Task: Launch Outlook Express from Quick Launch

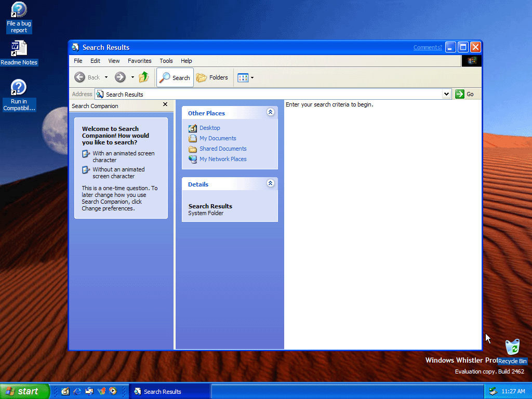Action: coord(89,392)
